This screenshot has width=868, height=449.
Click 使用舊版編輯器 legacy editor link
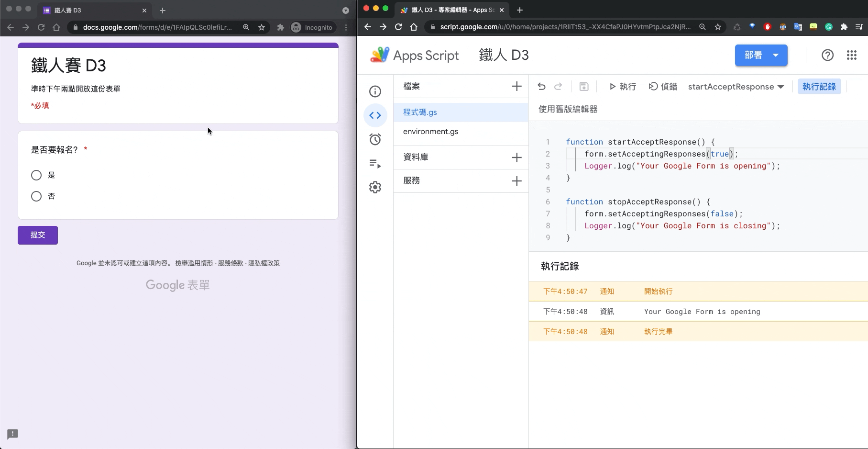click(x=568, y=109)
